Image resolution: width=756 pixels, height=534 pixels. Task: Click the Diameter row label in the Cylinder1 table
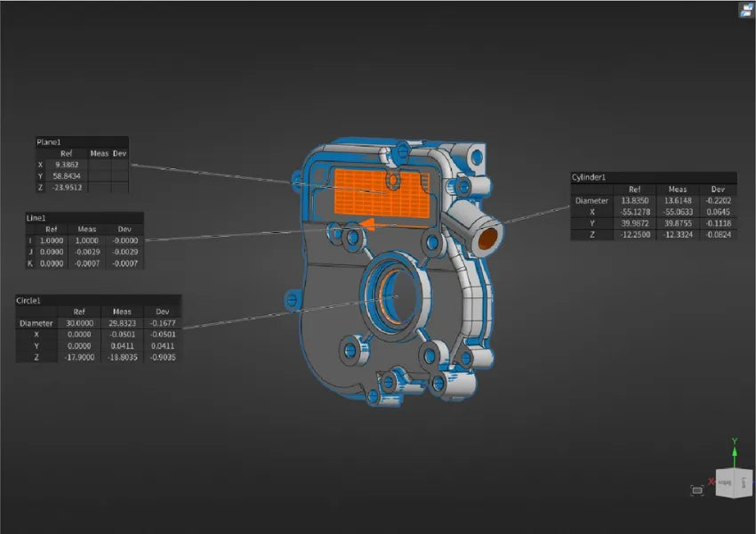(591, 200)
